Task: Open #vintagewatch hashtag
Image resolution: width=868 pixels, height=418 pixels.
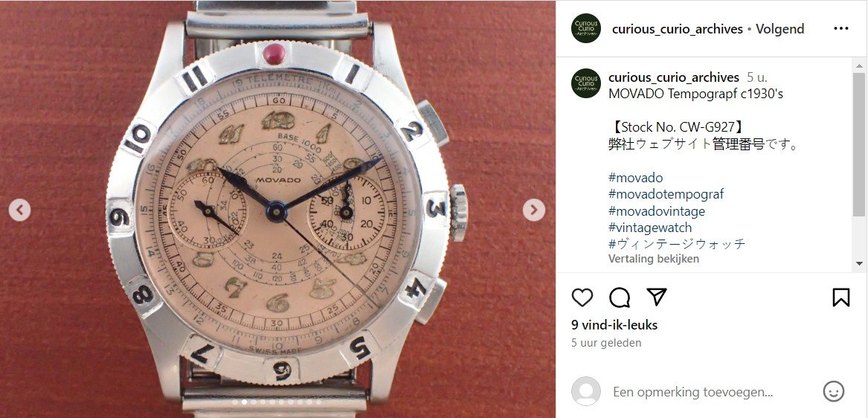Action: click(650, 228)
